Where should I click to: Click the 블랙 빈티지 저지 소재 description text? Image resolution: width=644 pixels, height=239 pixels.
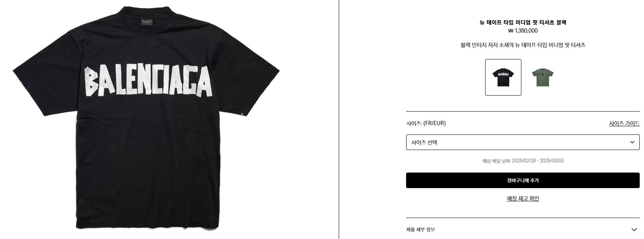tap(523, 45)
